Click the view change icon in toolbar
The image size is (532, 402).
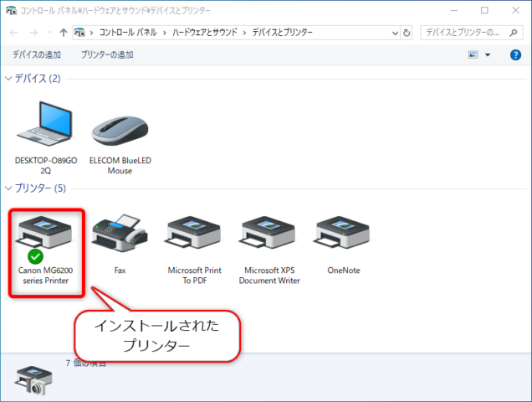pyautogui.click(x=473, y=54)
